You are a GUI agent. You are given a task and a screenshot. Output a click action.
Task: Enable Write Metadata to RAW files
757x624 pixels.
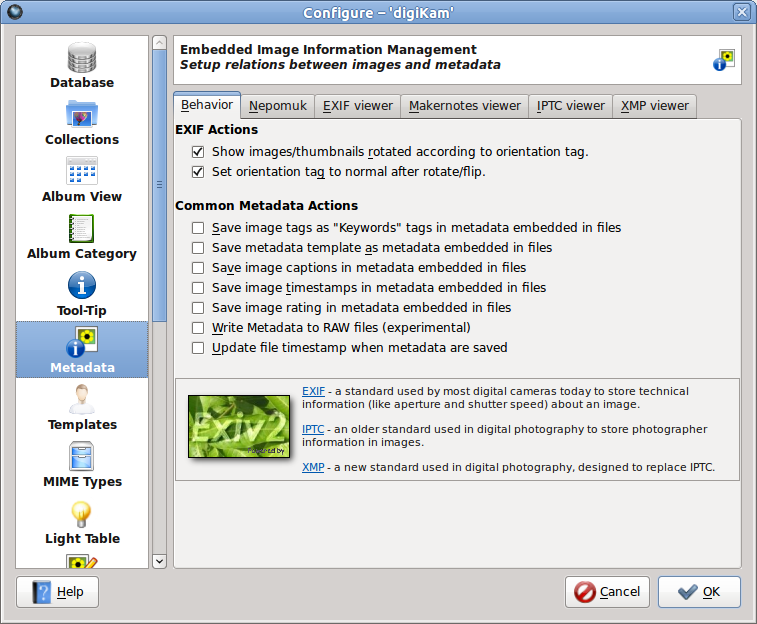[198, 328]
